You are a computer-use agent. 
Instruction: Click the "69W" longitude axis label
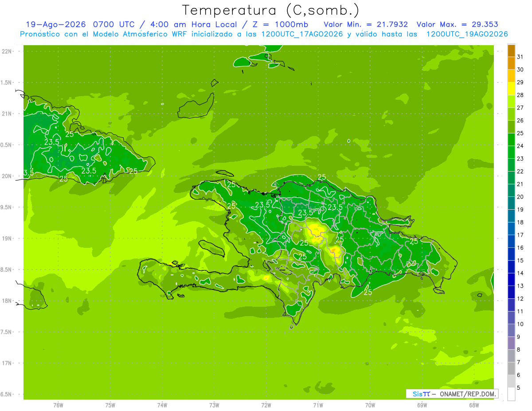pyautogui.click(x=422, y=405)
